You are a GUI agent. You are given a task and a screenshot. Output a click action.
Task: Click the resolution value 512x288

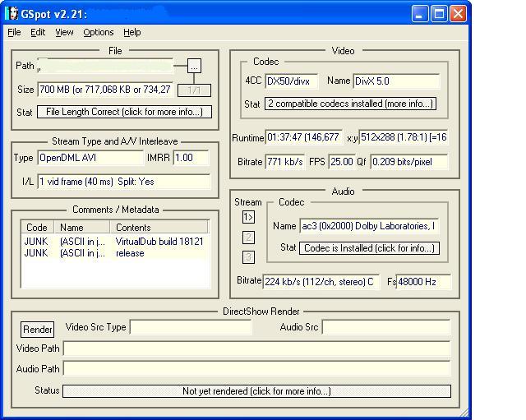[x=404, y=137]
